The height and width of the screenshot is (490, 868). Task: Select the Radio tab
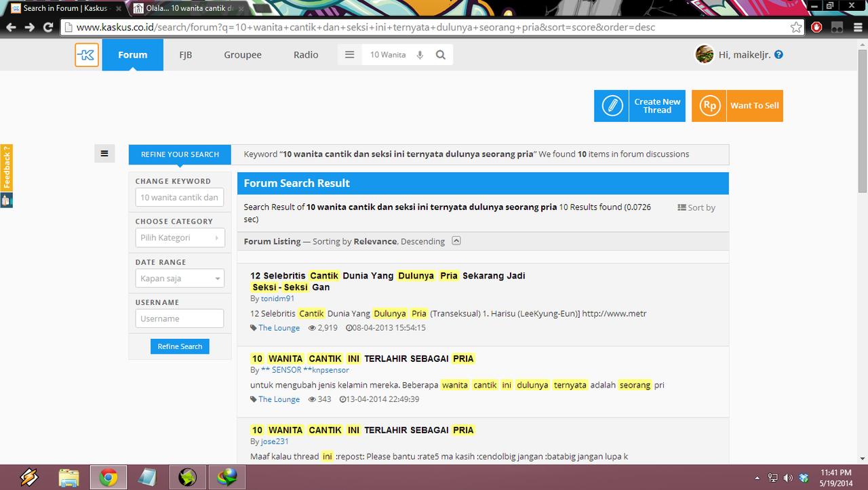click(306, 55)
